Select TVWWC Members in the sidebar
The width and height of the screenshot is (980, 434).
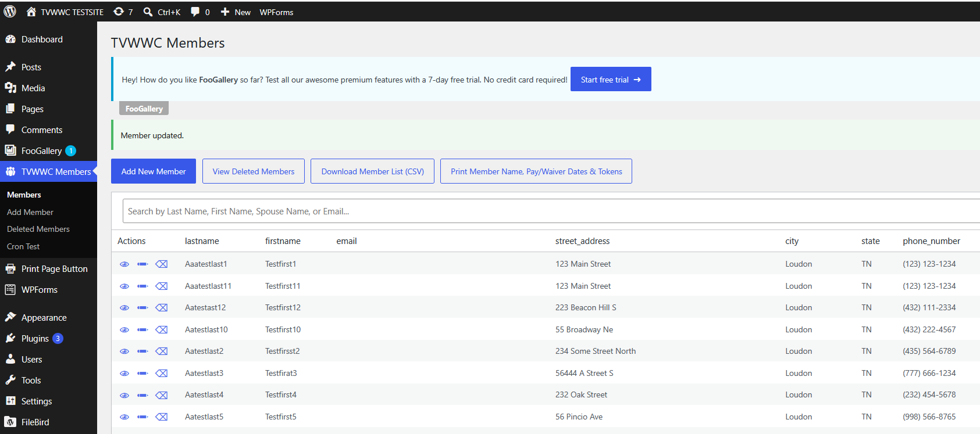(48, 172)
